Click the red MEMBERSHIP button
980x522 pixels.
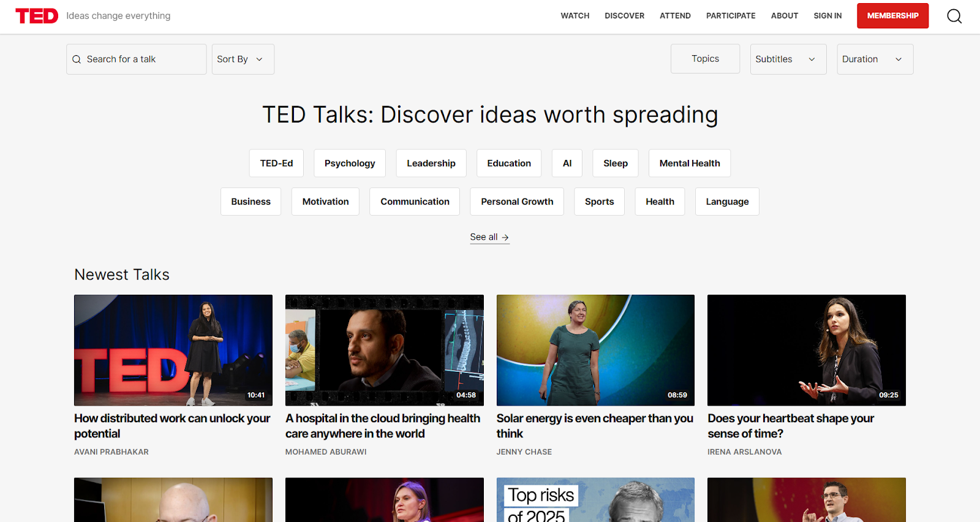pyautogui.click(x=892, y=16)
